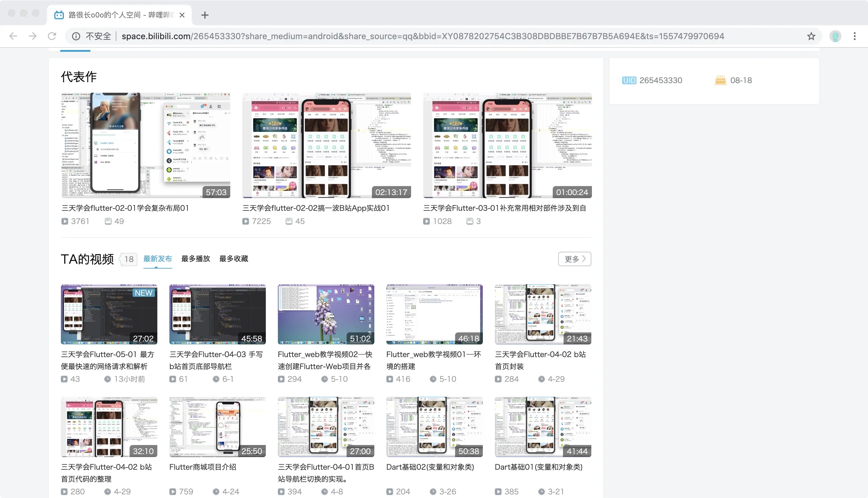Image resolution: width=868 pixels, height=498 pixels.
Task: Open the 41:44 video thumbnail
Action: click(x=543, y=427)
